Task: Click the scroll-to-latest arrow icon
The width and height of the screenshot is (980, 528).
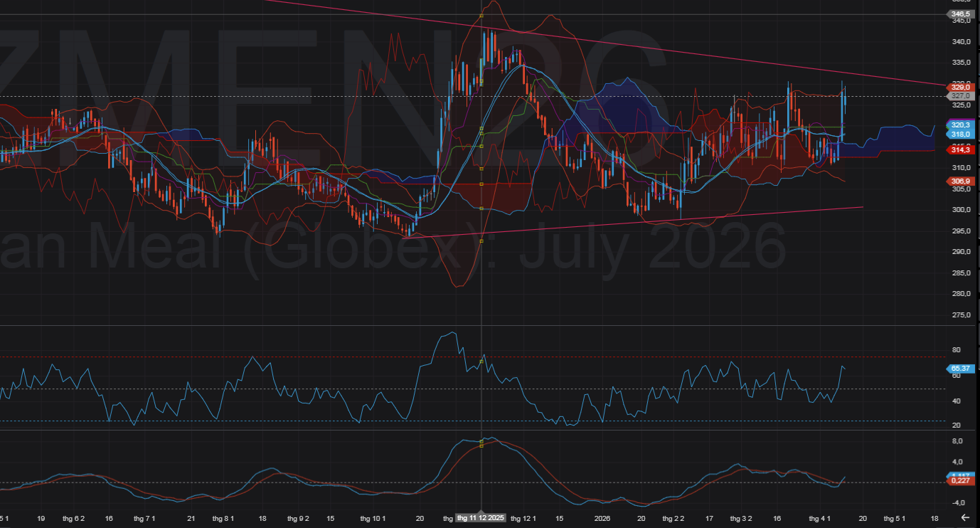Action: tap(964, 517)
